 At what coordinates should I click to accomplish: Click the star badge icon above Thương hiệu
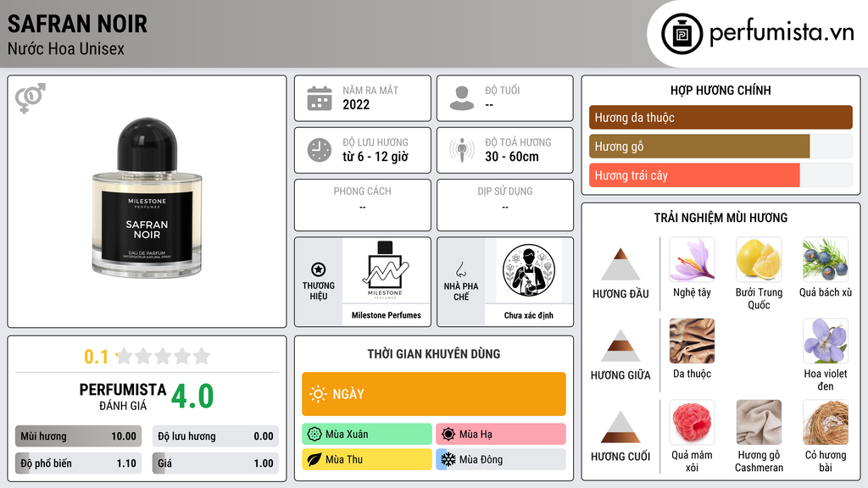(x=319, y=269)
